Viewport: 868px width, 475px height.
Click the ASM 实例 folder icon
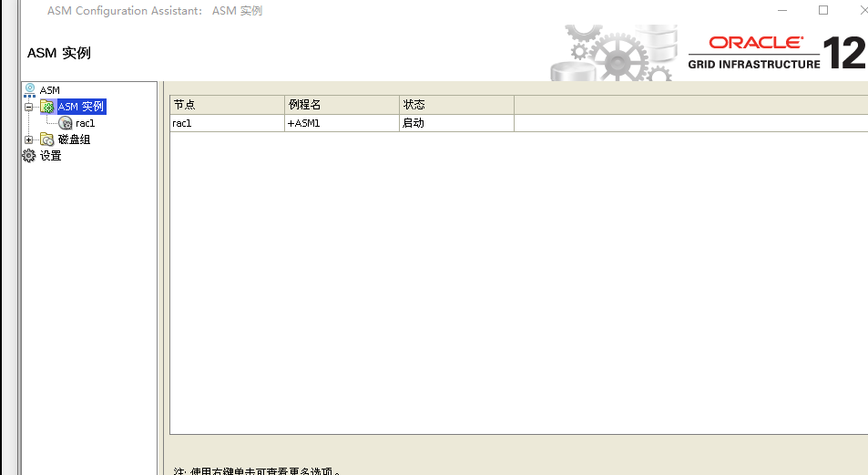click(x=47, y=107)
